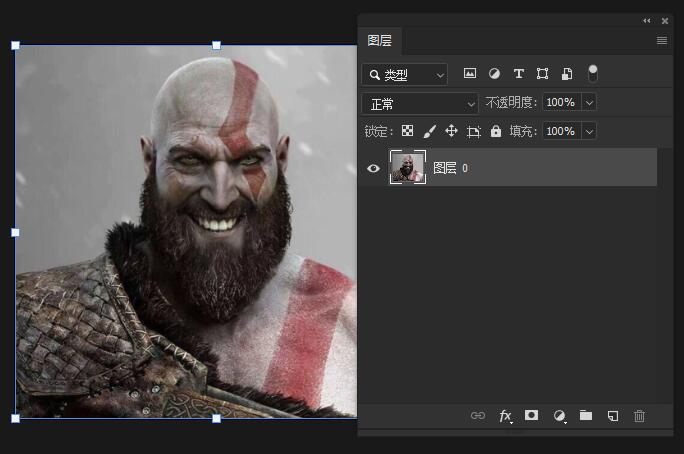Lock artboard nesting icon
Viewport: 684px width, 454px height.
473,131
